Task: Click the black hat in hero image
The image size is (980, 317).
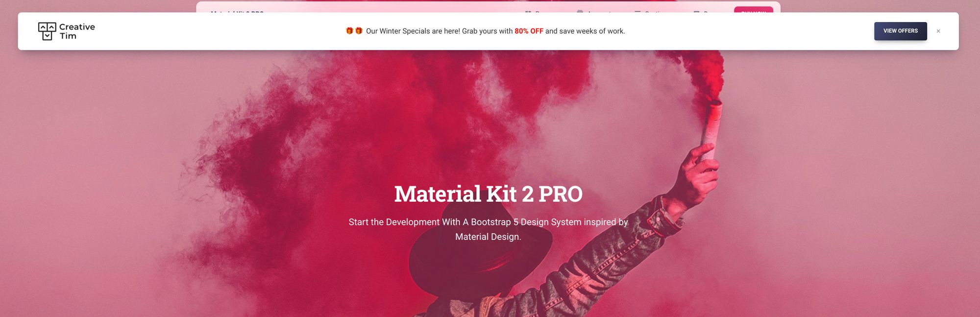Action: click(x=480, y=260)
